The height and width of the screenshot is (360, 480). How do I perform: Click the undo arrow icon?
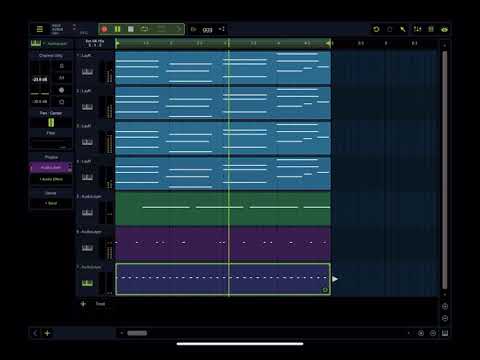(x=376, y=29)
